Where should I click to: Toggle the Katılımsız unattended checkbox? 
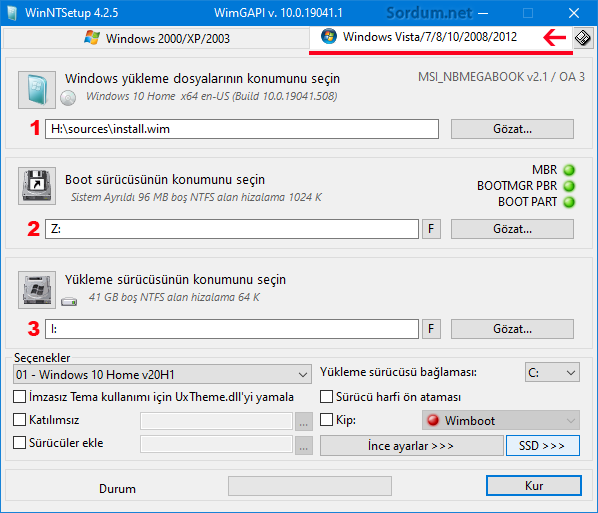tap(19, 420)
